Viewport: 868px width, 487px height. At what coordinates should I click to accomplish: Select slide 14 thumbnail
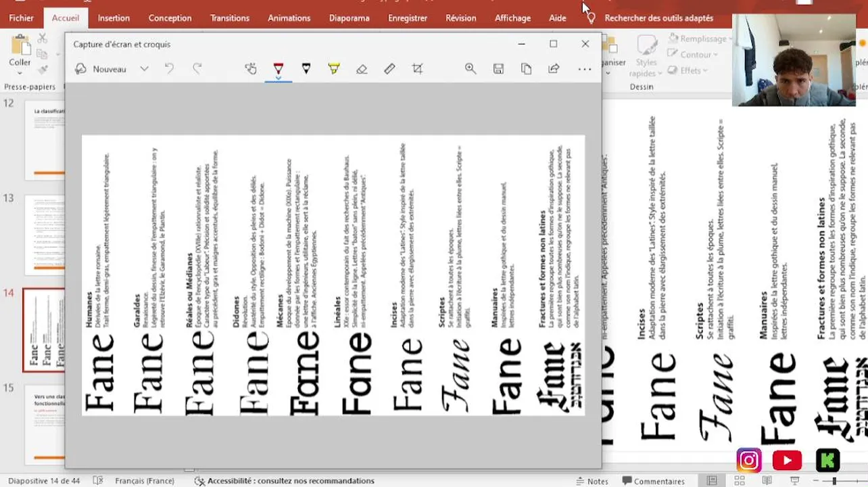[x=44, y=330]
